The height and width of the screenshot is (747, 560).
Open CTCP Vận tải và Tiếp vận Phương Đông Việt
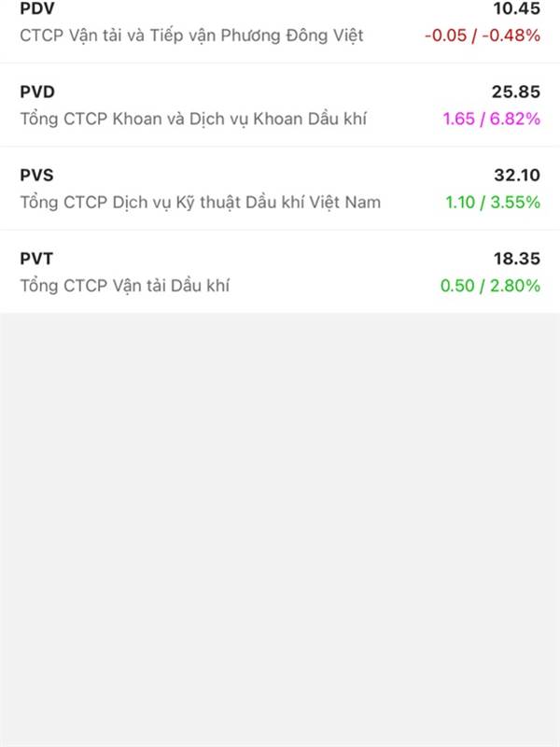pos(191,35)
